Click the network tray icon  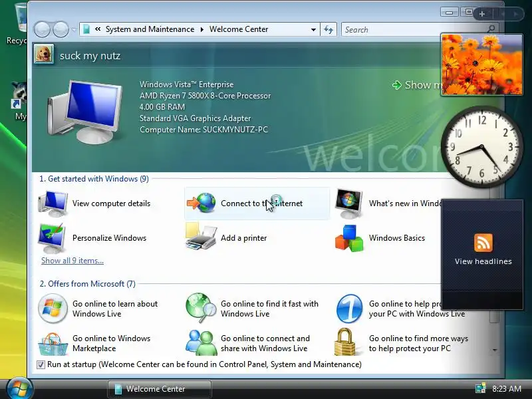pos(480,388)
